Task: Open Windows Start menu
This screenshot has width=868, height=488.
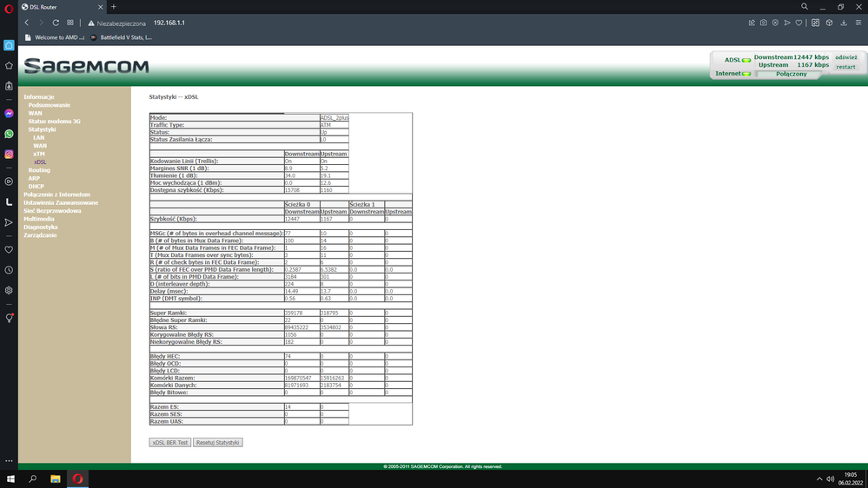Action: [10, 478]
